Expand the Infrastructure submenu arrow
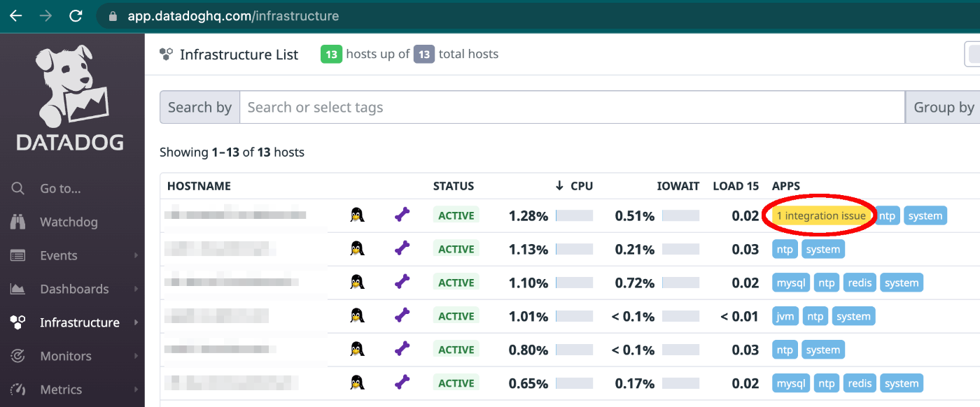Screen dimensions: 980x407 click(x=136, y=323)
